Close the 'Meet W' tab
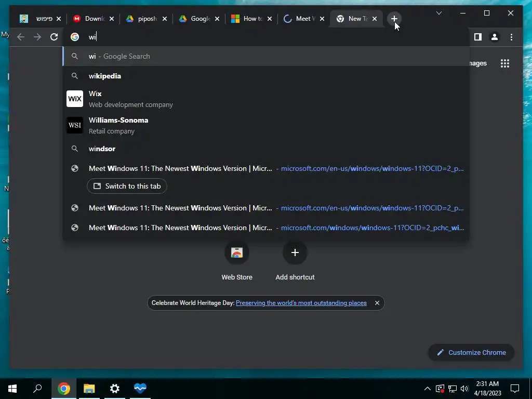The image size is (532, 399). point(322,19)
